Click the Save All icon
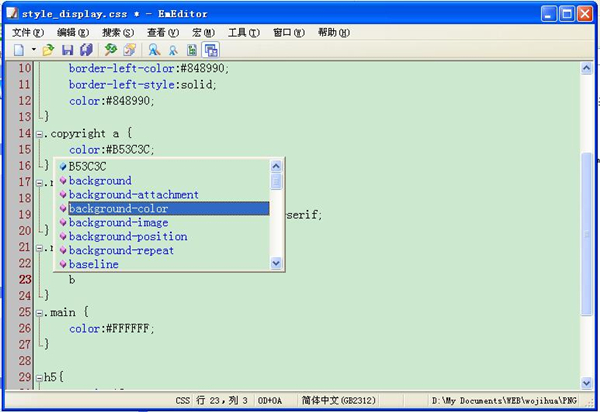 pyautogui.click(x=86, y=50)
